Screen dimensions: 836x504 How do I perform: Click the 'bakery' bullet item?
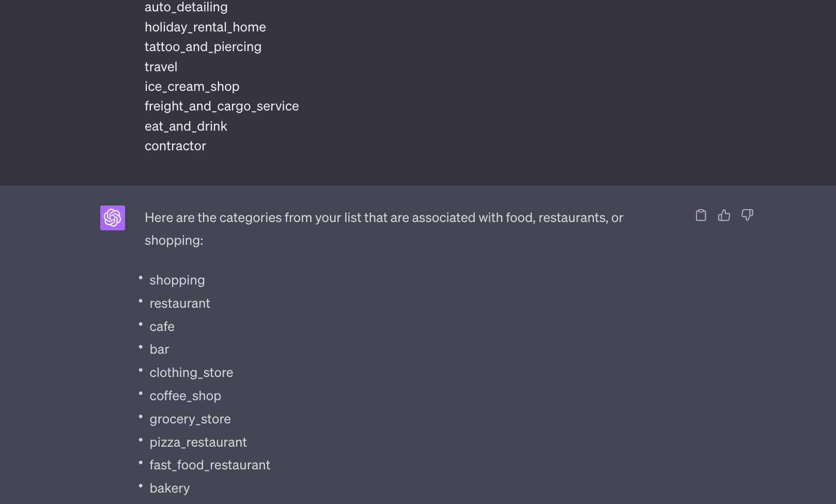pyautogui.click(x=170, y=489)
